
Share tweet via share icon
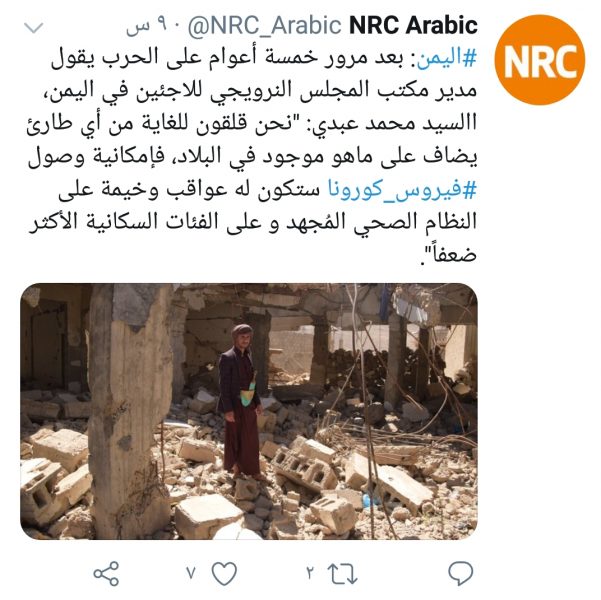point(106,574)
